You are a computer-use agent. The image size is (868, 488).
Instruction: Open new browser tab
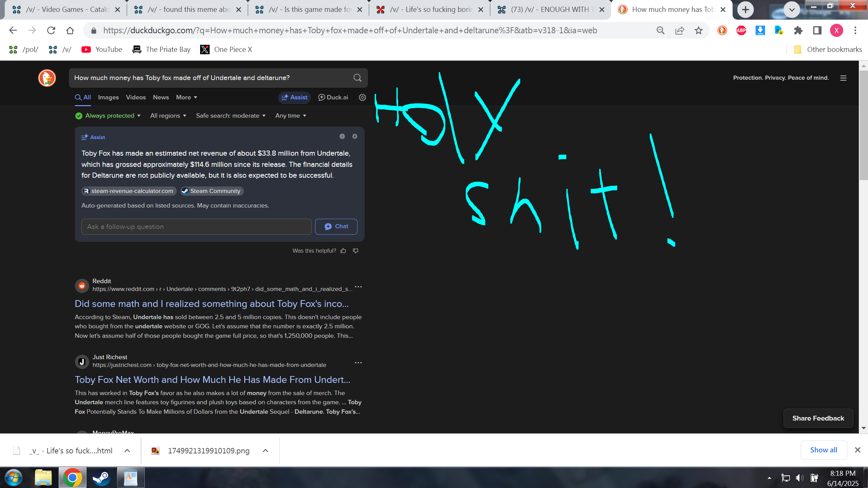pos(745,9)
